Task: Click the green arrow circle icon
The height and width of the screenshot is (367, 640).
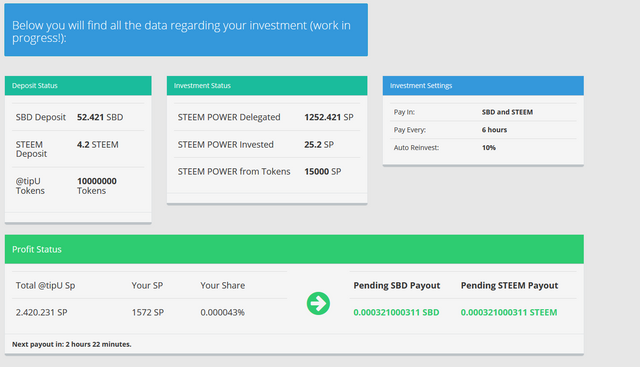Action: point(318,303)
